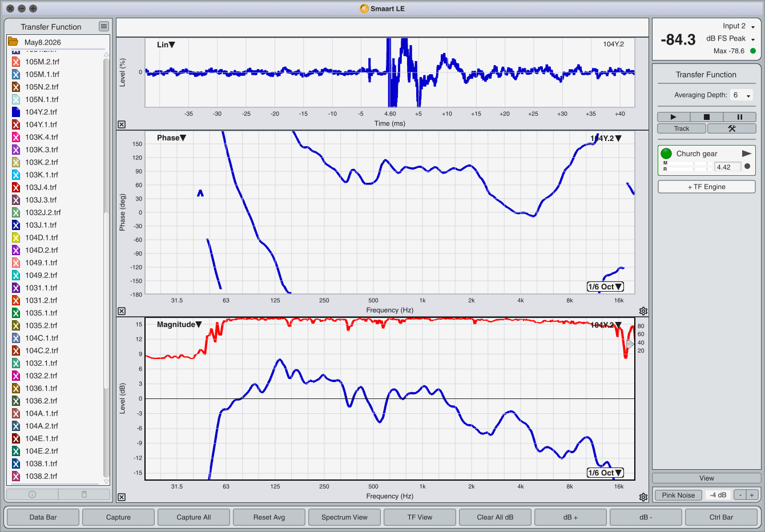
Task: Open the 104Y.2 trace dropdown in Phase plot
Action: (606, 138)
